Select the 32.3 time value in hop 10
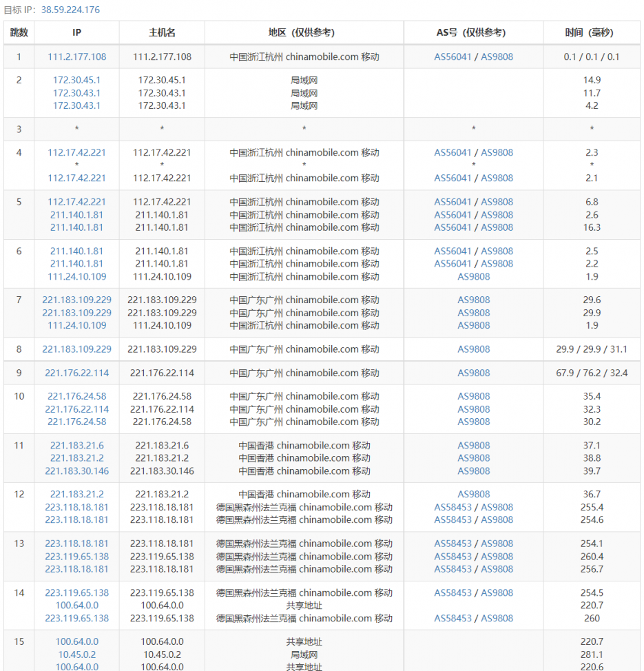This screenshot has height=671, width=644. [592, 409]
